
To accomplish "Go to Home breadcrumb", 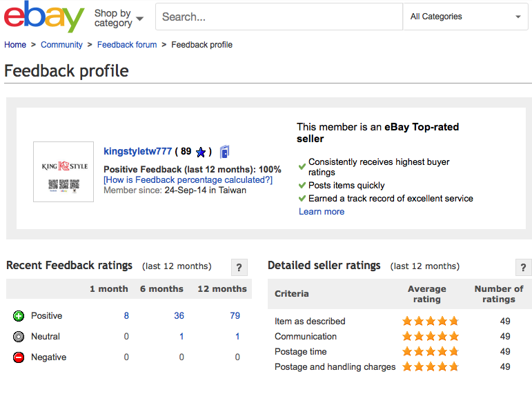I will (x=15, y=45).
